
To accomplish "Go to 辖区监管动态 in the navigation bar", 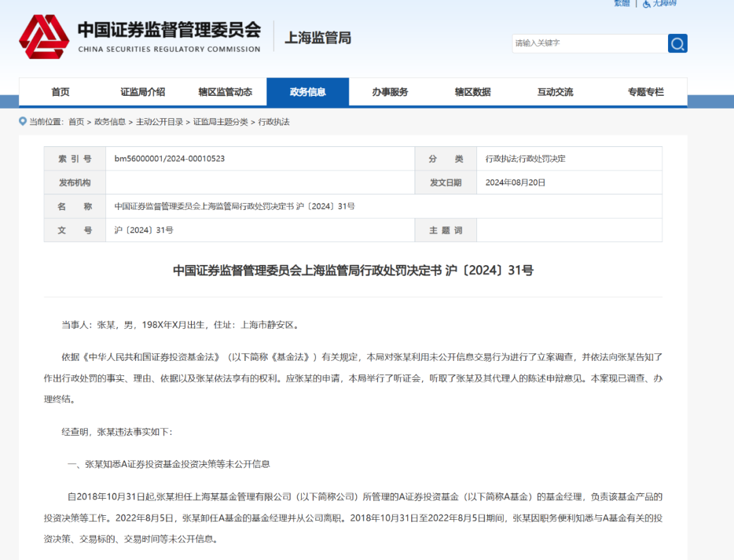I will coord(225,92).
